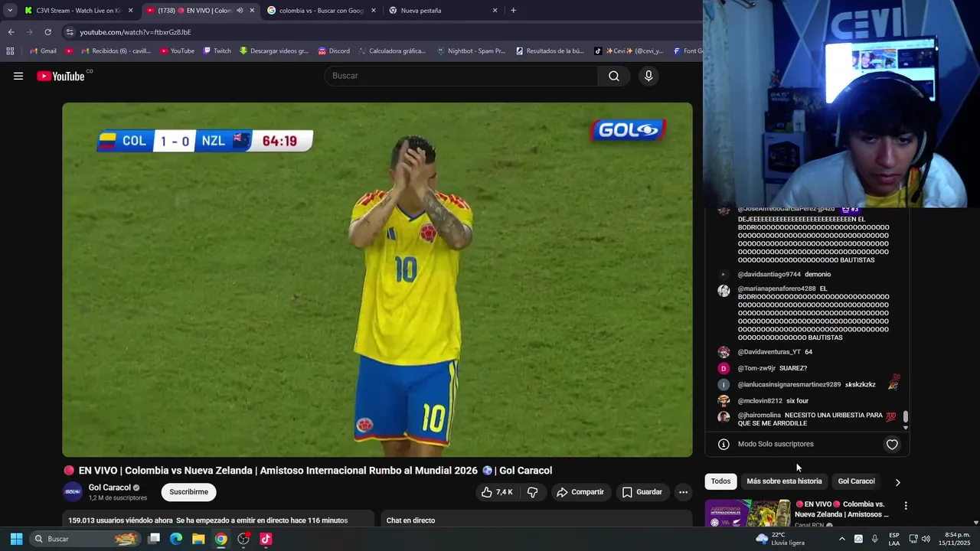The width and height of the screenshot is (980, 551).
Task: Open the Gol Caracol channel avatar
Action: pyautogui.click(x=73, y=492)
